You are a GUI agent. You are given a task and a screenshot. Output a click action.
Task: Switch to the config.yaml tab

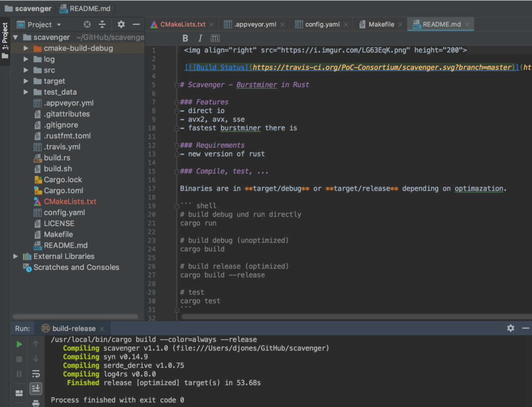(321, 24)
